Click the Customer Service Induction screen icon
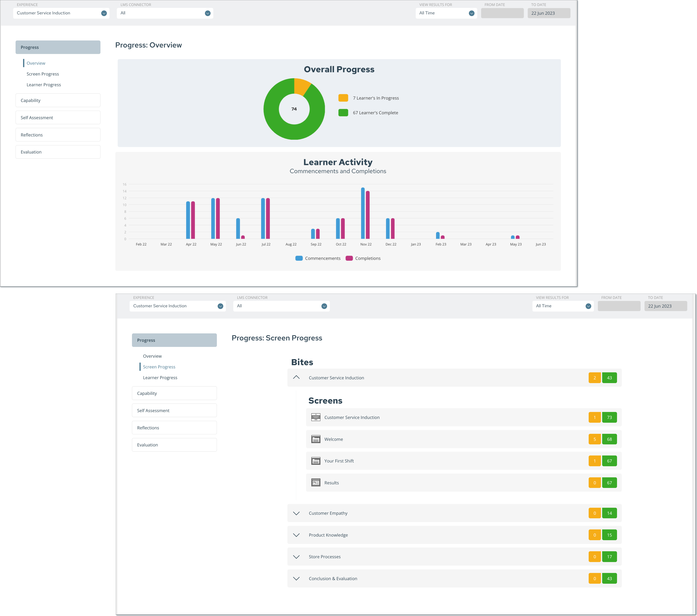Screen dimensions: 697x616 316,417
